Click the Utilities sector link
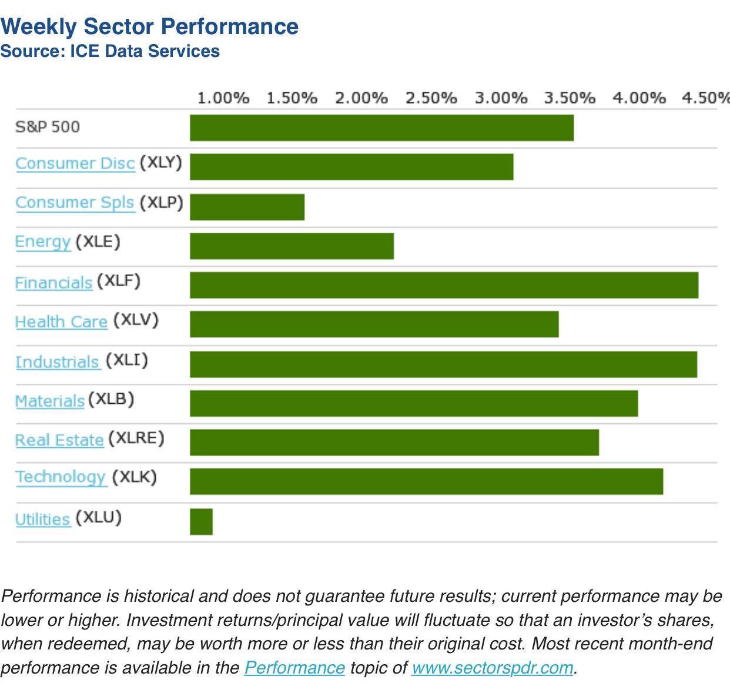 [x=42, y=519]
